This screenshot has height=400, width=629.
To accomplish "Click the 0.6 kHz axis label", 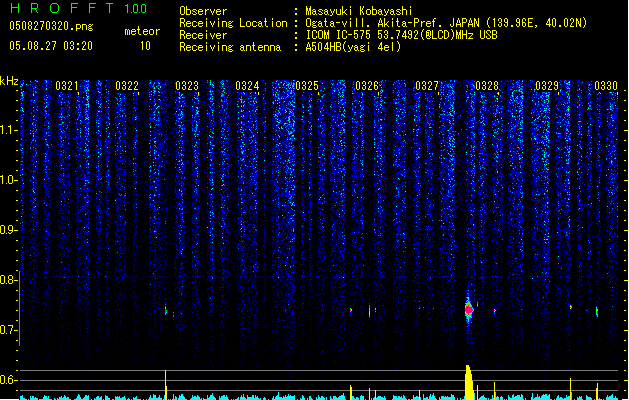I will coord(8,380).
